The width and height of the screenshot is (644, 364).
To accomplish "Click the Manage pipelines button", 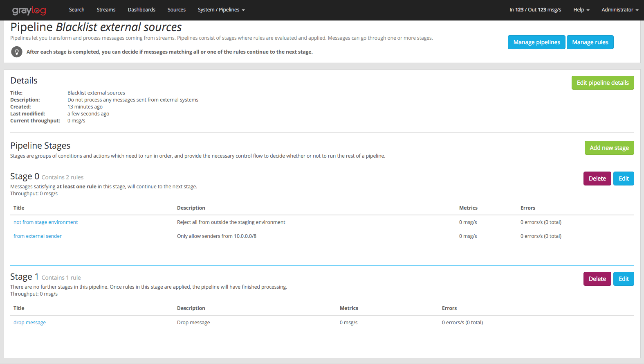I will [536, 42].
